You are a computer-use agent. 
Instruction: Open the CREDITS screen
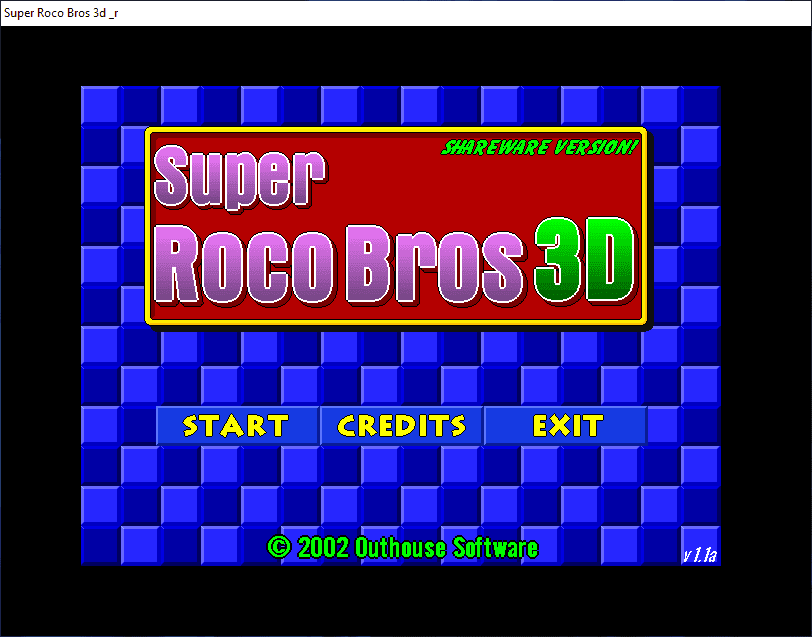click(x=402, y=426)
